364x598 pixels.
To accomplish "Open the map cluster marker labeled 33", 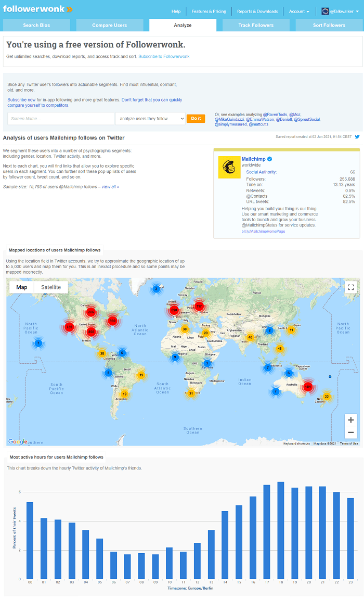I will tap(327, 396).
